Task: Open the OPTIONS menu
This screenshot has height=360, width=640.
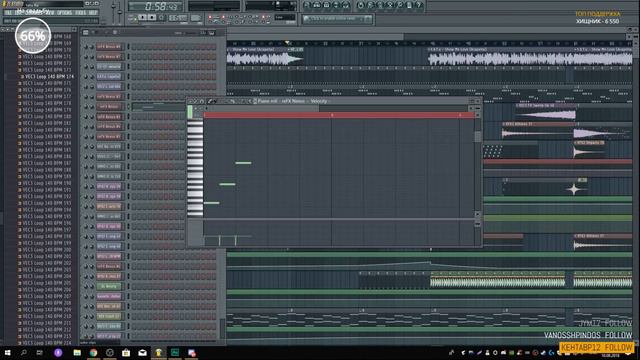Action: (64, 13)
